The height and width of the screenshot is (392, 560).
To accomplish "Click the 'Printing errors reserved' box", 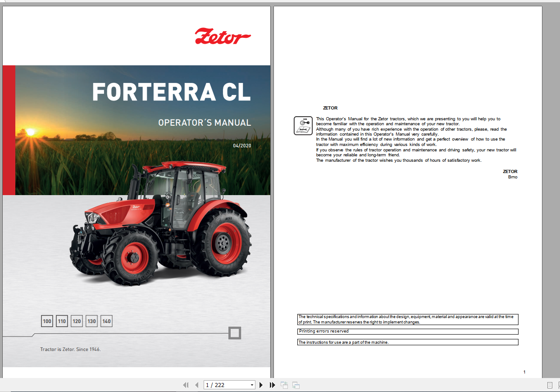I will tap(408, 331).
